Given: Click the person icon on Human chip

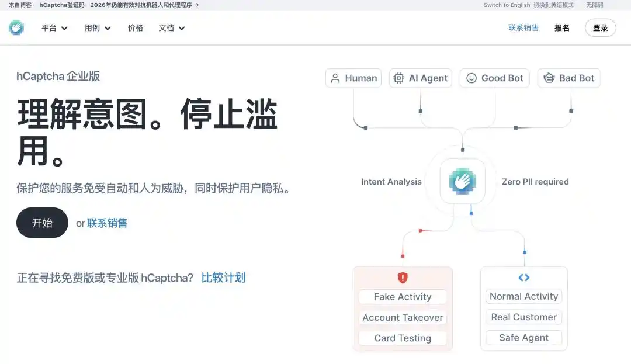Looking at the screenshot, I should point(335,78).
